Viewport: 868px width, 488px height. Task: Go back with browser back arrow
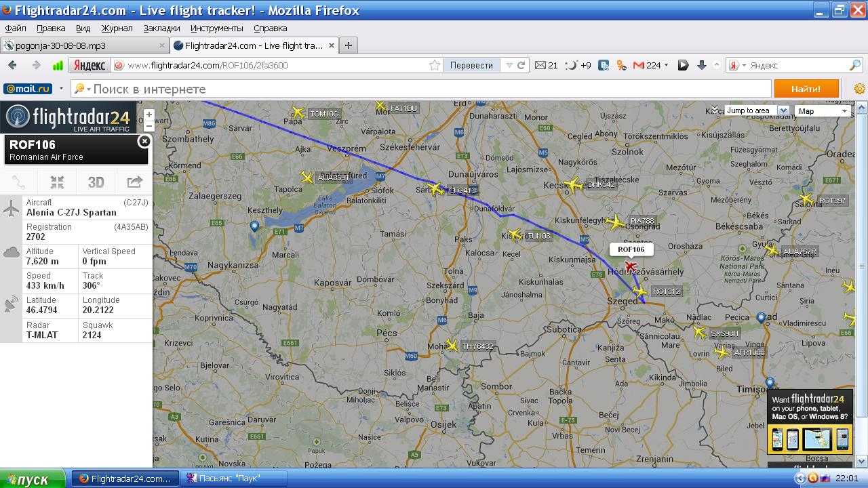[12, 65]
